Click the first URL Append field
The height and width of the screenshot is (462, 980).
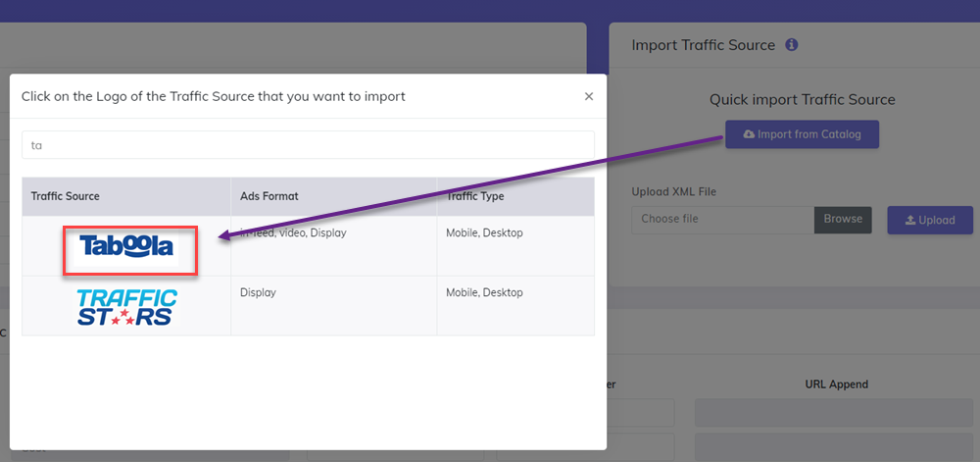[x=833, y=413]
